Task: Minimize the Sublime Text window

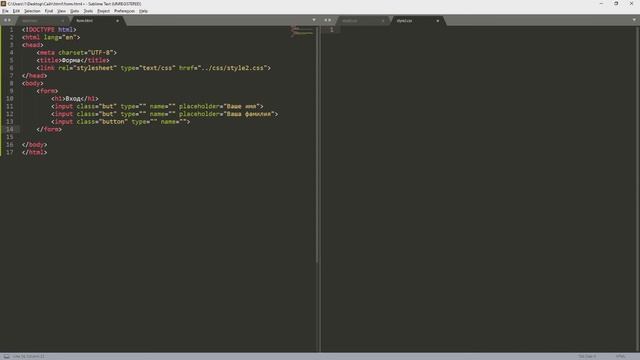Action: (x=601, y=3)
